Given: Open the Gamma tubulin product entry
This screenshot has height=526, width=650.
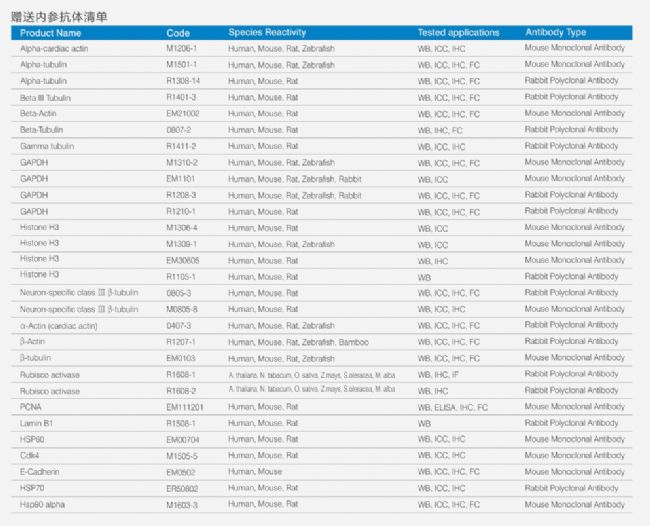Looking at the screenshot, I should 47,147.
